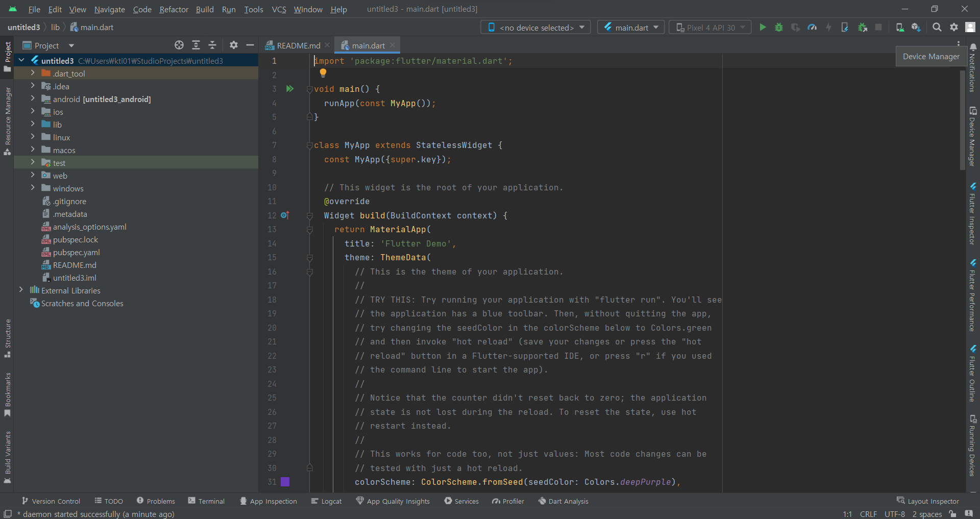Open Notifications bell on right sidebar

pyautogui.click(x=973, y=47)
